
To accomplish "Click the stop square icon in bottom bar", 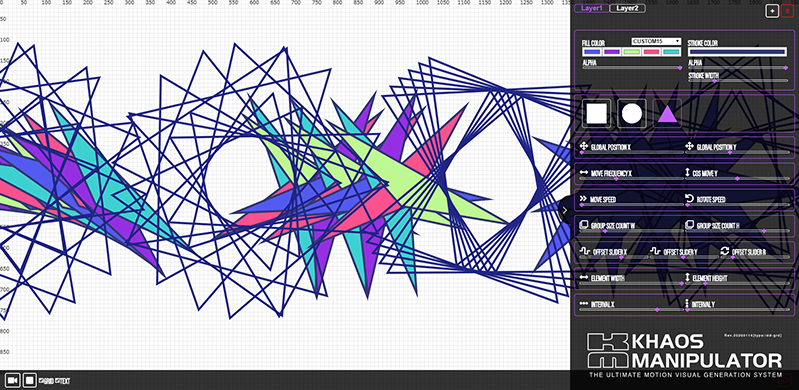I will [x=30, y=380].
